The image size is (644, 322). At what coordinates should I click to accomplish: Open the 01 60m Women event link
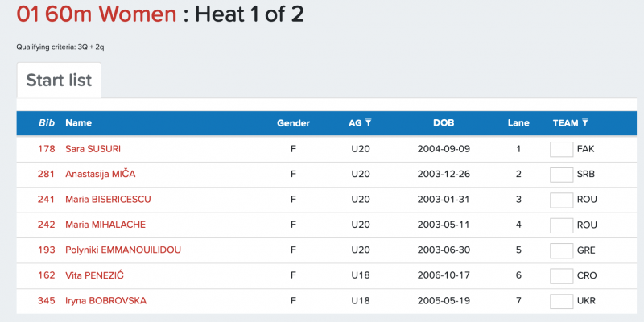tap(96, 14)
